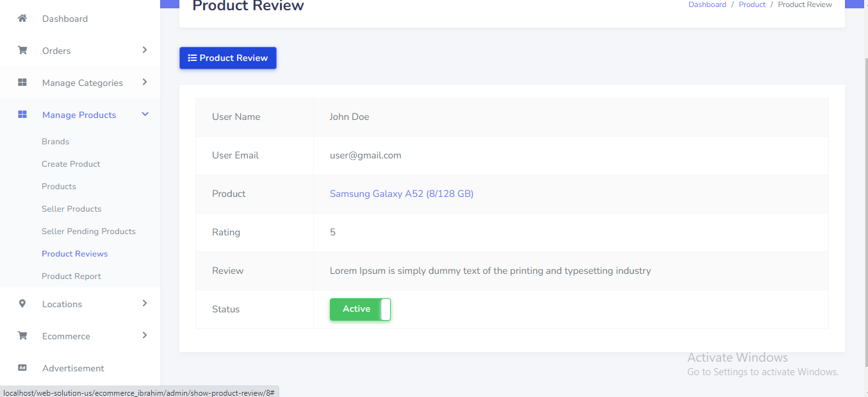868x397 pixels.
Task: Click the Dashboard home icon
Action: pyautogui.click(x=22, y=19)
